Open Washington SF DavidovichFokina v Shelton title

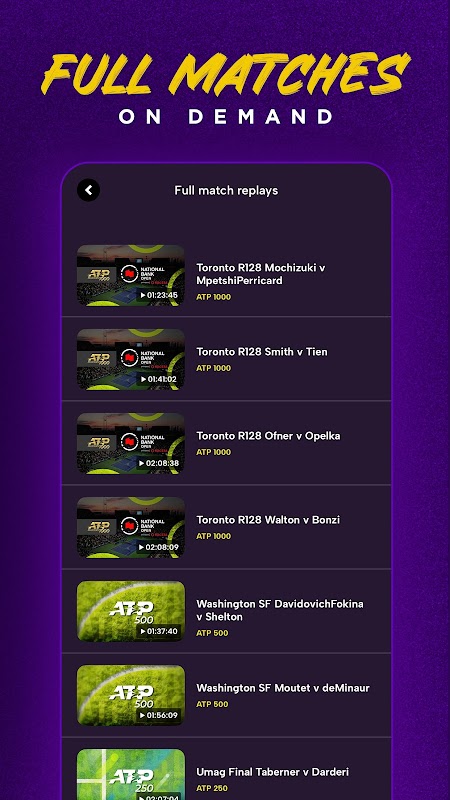coord(280,610)
